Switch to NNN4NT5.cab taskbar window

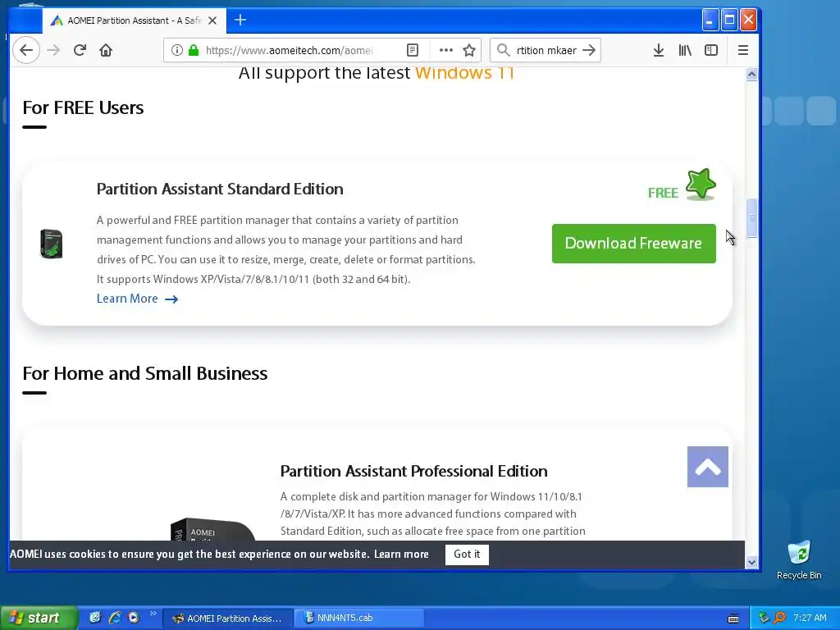(x=359, y=619)
